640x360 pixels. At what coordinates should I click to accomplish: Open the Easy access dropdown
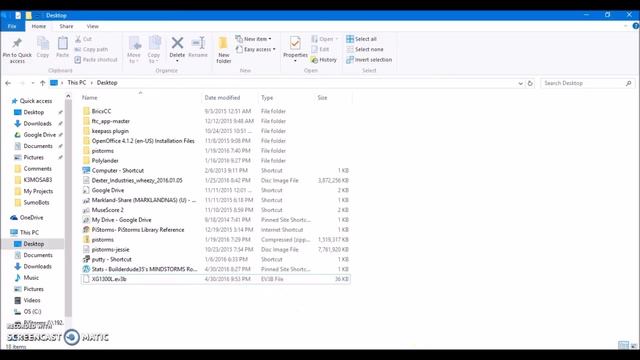256,49
